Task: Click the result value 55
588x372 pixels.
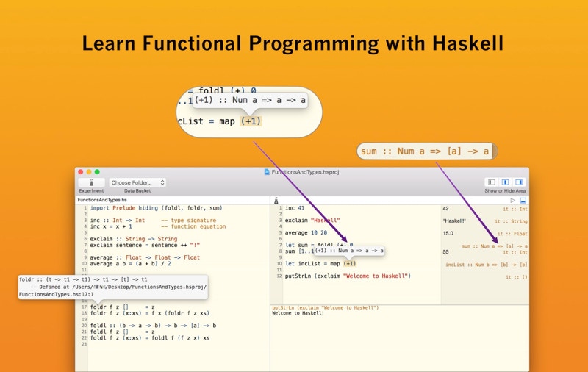Action: 445,252
